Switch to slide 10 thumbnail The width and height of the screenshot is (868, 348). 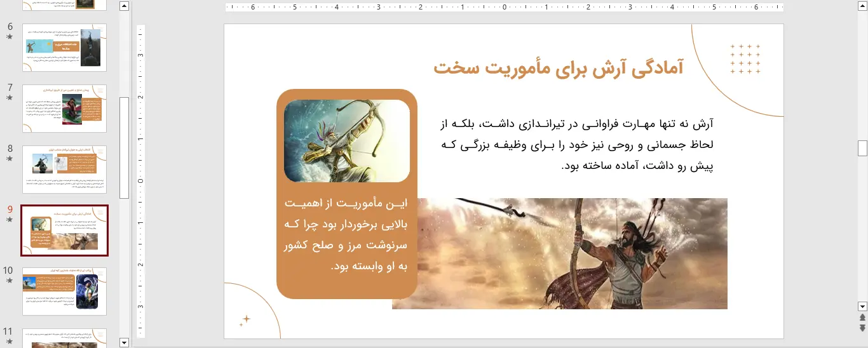click(65, 291)
